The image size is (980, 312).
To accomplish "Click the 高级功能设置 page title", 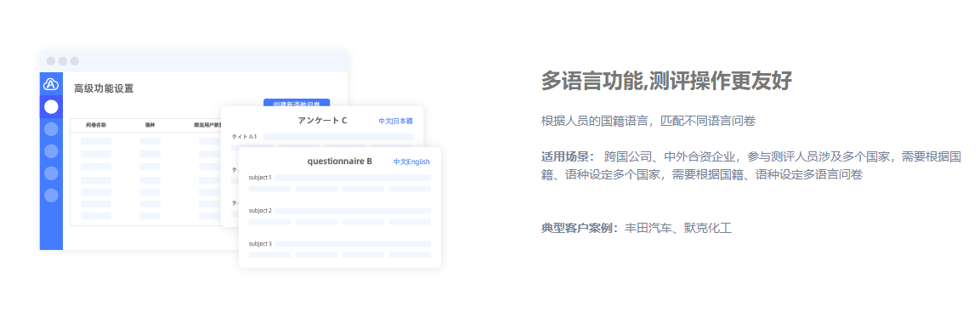I will pyautogui.click(x=104, y=88).
